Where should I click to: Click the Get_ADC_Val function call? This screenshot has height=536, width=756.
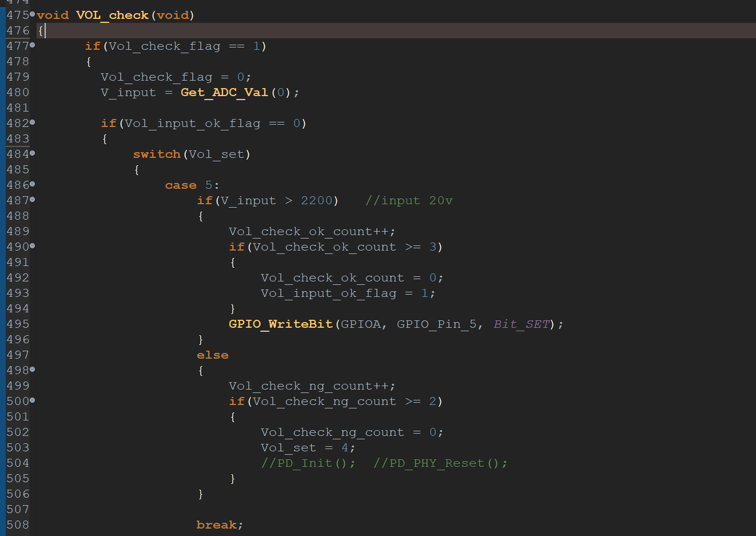click(x=224, y=93)
